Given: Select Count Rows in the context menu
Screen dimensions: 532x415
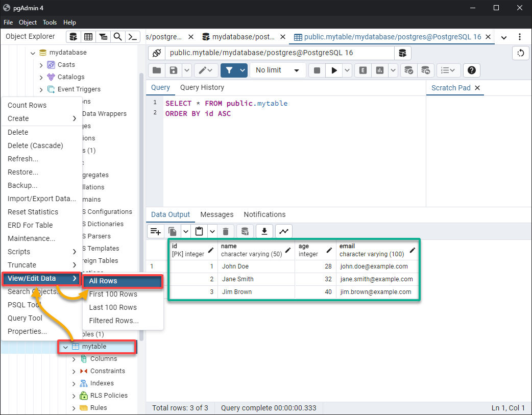Looking at the screenshot, I should [42, 105].
